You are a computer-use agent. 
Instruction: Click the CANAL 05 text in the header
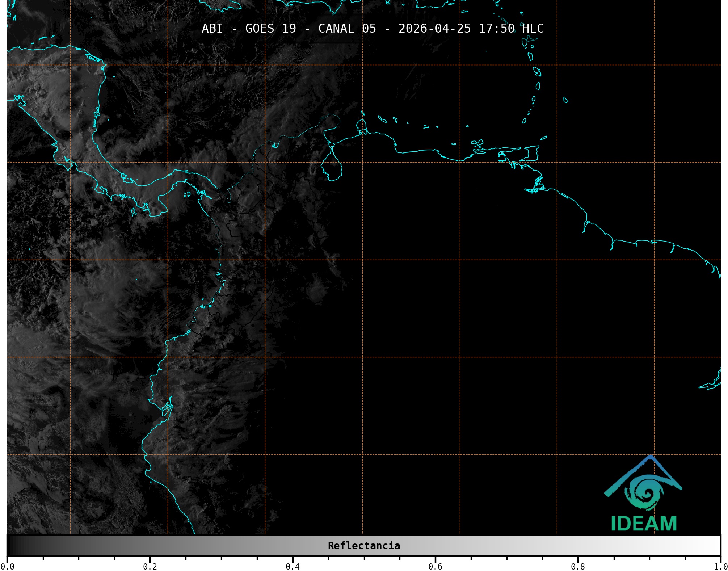347,29
